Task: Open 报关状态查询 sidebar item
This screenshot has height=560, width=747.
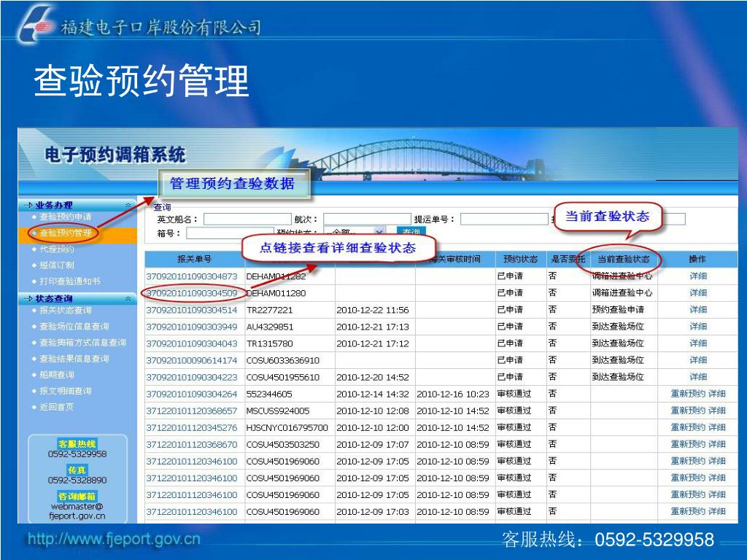Action: (65, 310)
